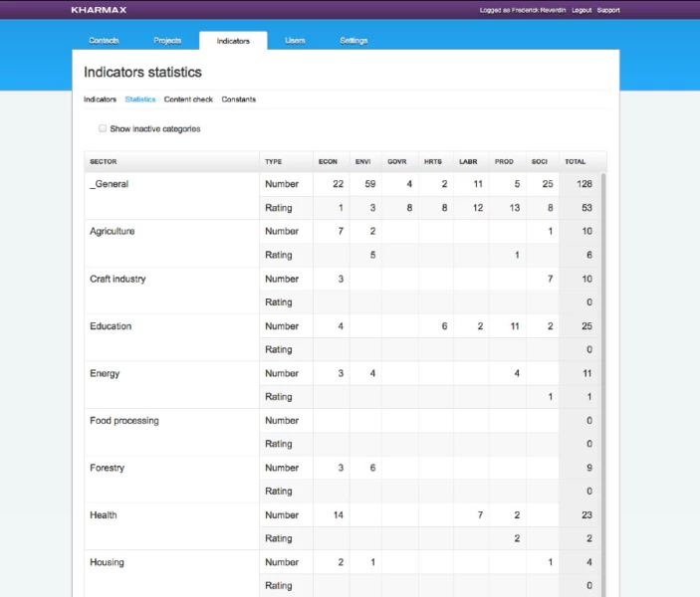Click the Health sector row label

[104, 515]
